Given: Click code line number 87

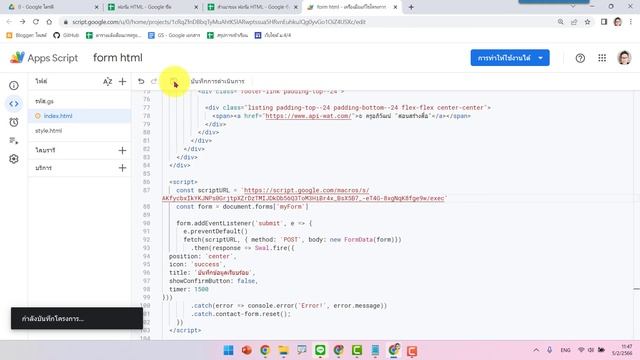Looking at the screenshot, I should point(147,190).
